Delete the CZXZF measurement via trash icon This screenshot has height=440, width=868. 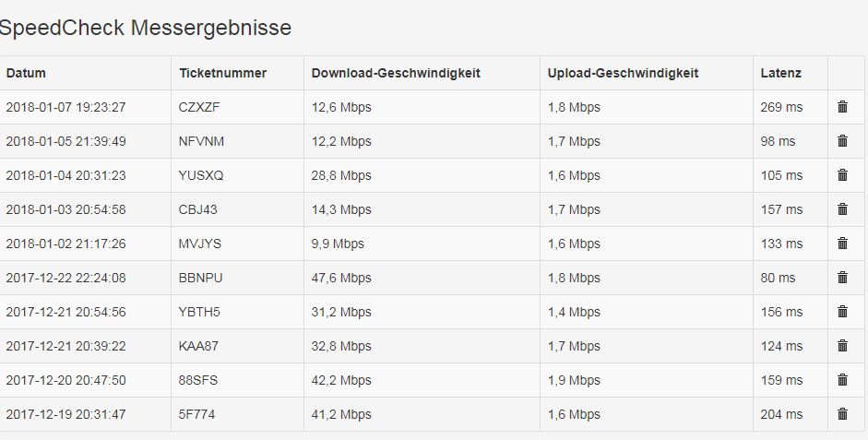coord(842,107)
